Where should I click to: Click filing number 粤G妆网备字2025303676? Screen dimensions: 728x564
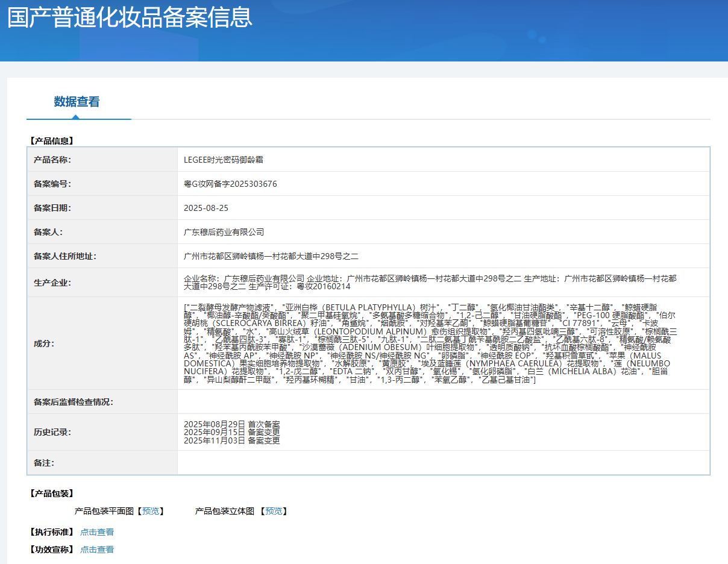pos(230,184)
